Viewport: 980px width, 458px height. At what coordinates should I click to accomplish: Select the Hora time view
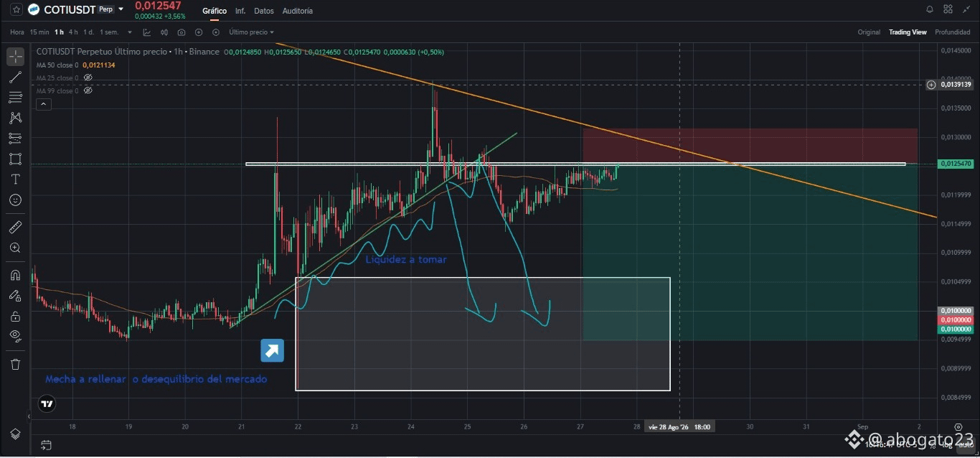(x=17, y=32)
